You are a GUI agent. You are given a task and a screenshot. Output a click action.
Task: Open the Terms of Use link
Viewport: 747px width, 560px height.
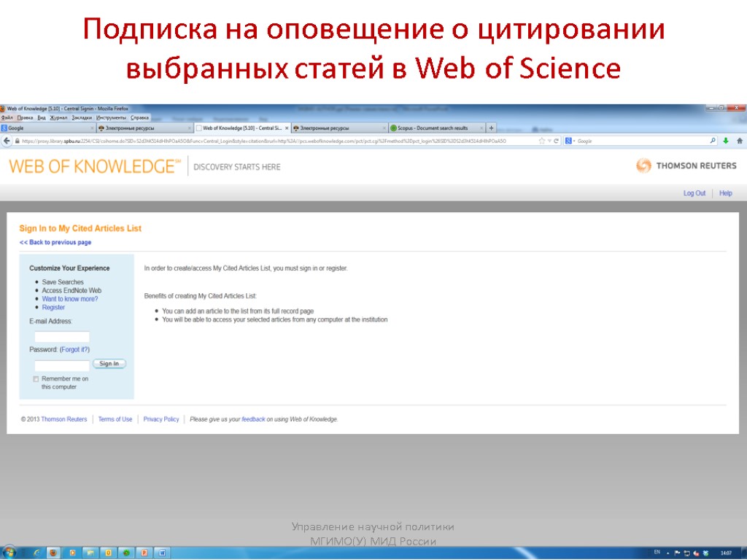click(115, 419)
